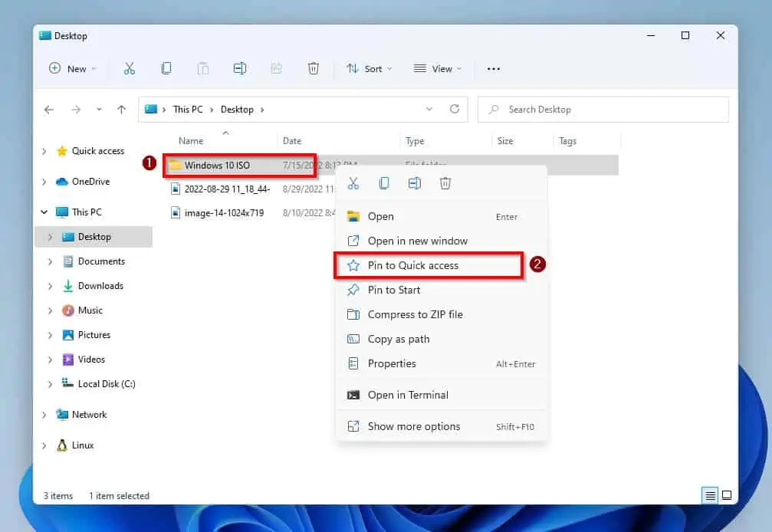Select the 2022-08-29 11_18_44- file
The width and height of the screenshot is (772, 532).
click(220, 189)
